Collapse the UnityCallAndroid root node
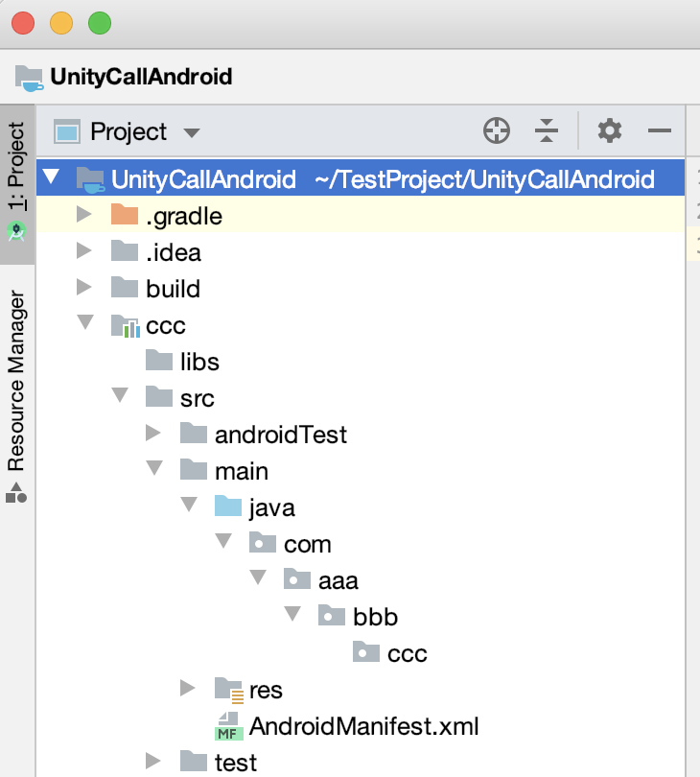 52,177
